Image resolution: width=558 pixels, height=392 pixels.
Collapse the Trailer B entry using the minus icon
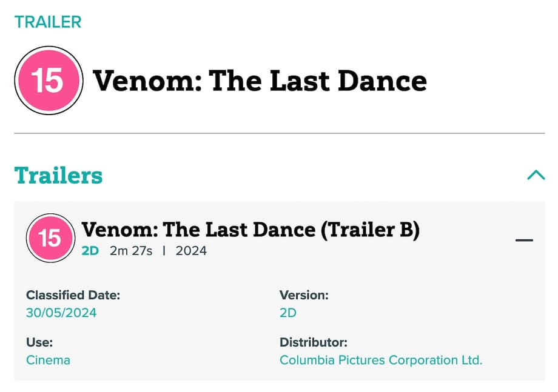coord(524,240)
